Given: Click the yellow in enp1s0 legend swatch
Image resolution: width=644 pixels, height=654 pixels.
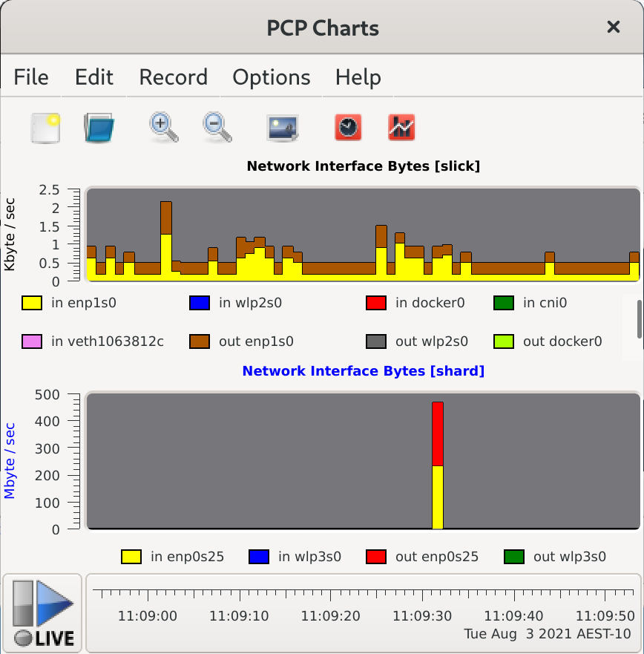Looking at the screenshot, I should coord(32,303).
